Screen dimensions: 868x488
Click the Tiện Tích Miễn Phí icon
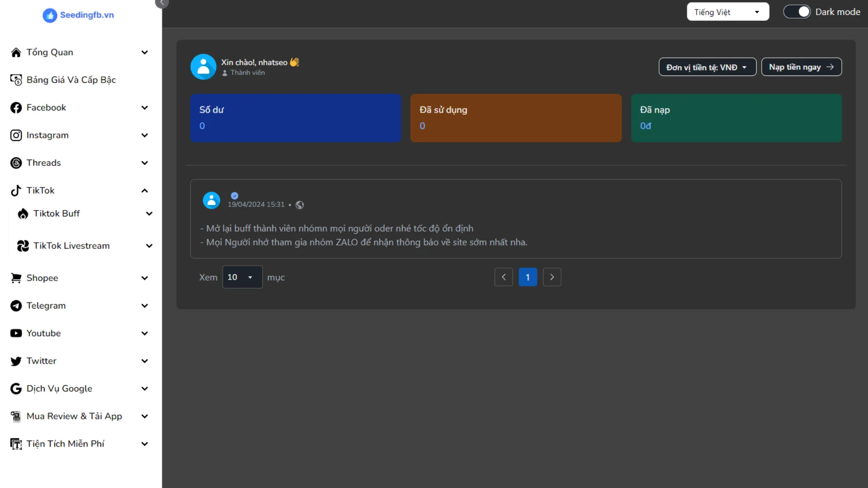[x=16, y=444]
